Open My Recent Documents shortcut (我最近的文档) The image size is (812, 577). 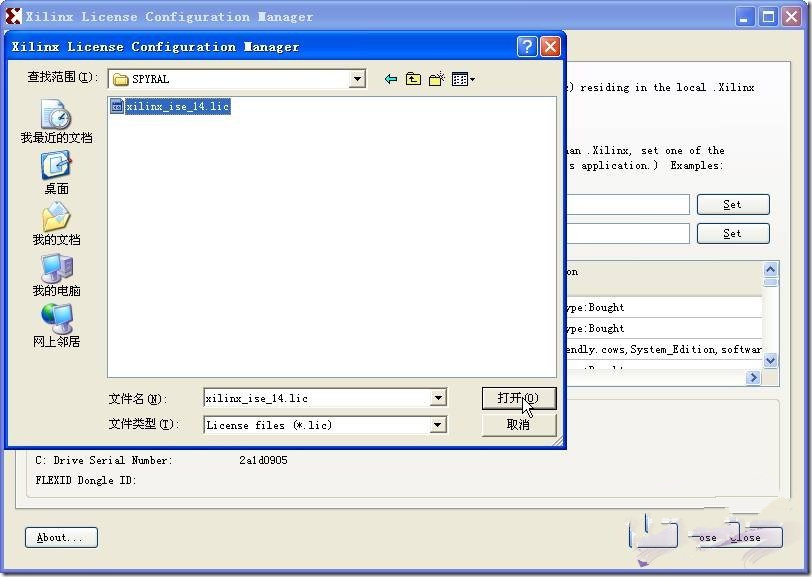coord(56,121)
